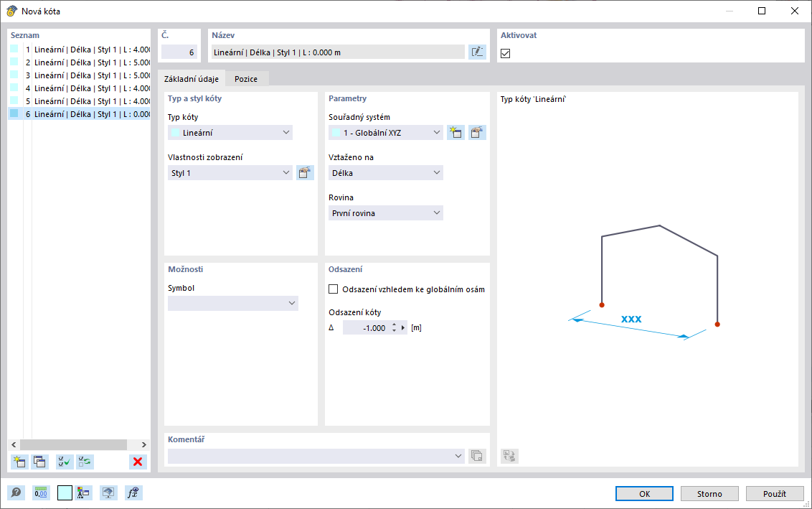
Task: Open the Typ kóty dropdown
Action: (230, 132)
